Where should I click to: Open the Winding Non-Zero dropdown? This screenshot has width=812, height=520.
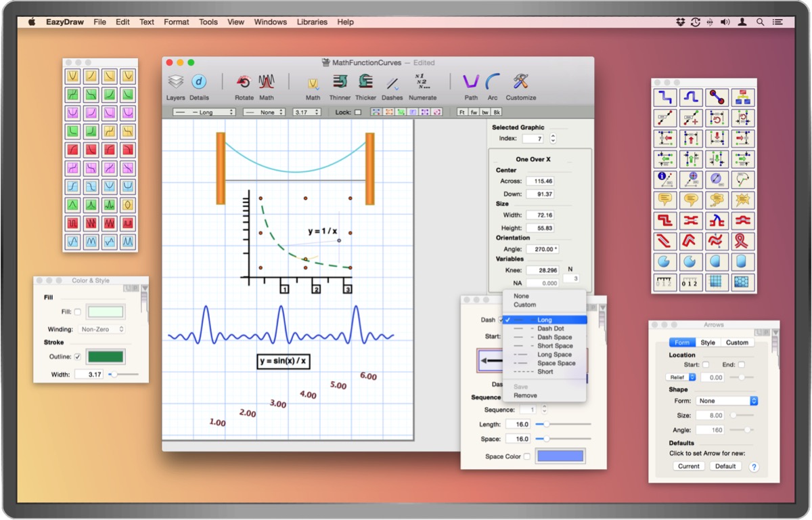pyautogui.click(x=101, y=329)
